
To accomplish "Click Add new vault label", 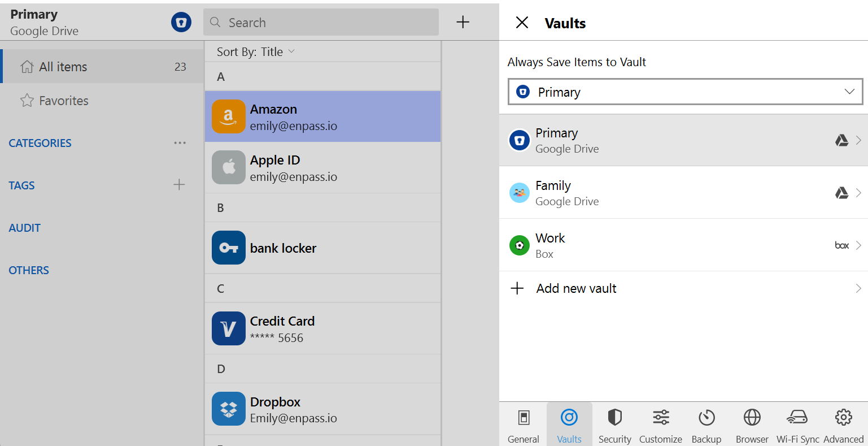I will point(577,288).
